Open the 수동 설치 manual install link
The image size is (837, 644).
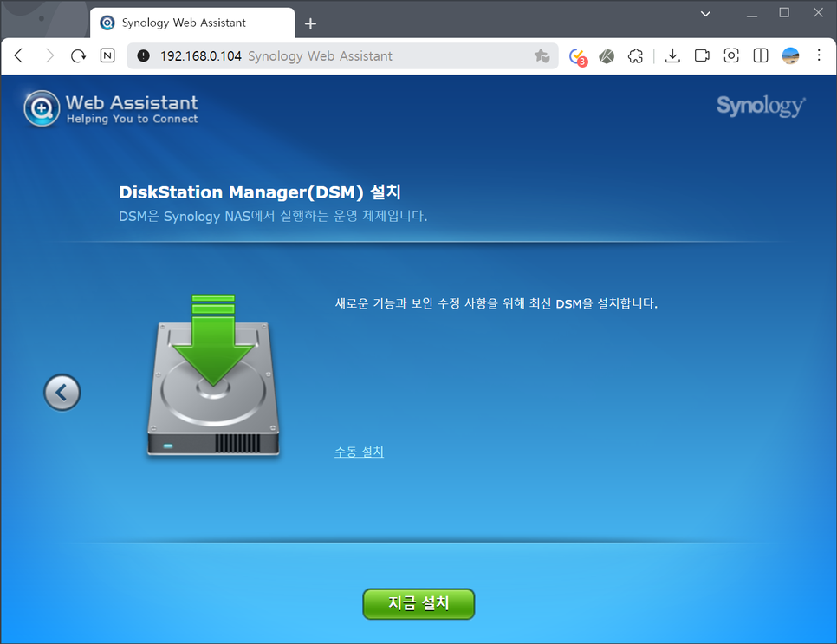pos(360,452)
